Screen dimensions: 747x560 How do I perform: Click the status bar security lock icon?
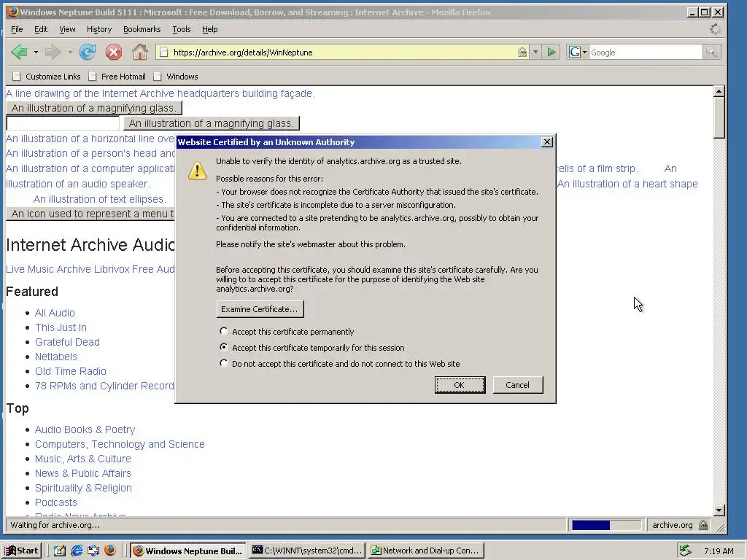pos(703,525)
